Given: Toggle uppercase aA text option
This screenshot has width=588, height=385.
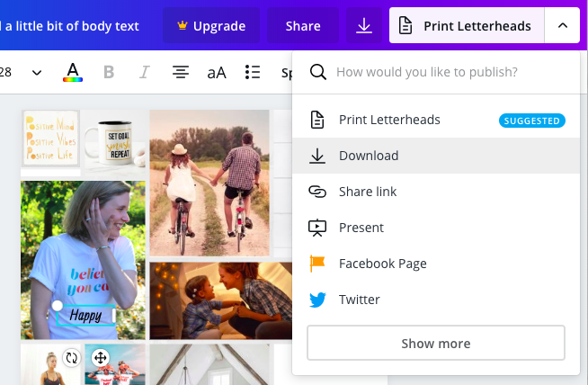Looking at the screenshot, I should pos(217,72).
